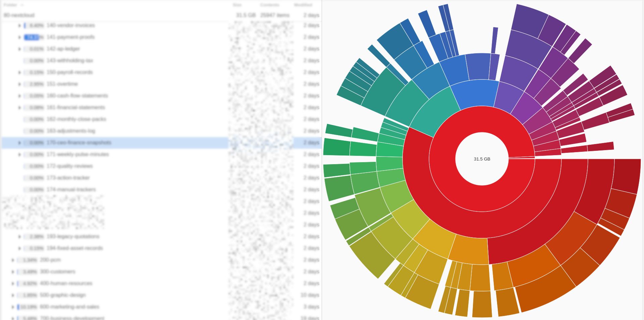Expand the 600-marketing-and-sales folder
This screenshot has width=644, height=320.
pyautogui.click(x=13, y=307)
